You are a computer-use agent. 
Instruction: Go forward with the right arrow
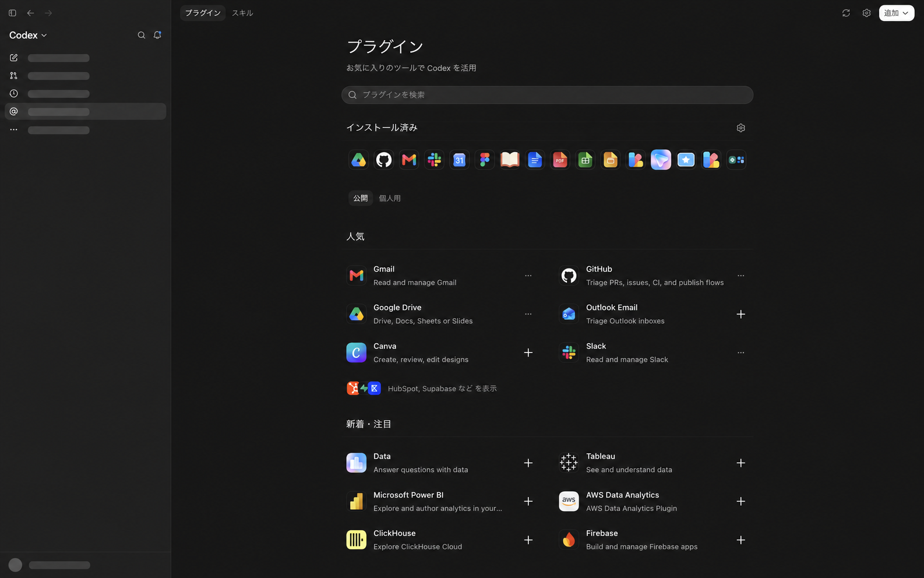(x=48, y=13)
